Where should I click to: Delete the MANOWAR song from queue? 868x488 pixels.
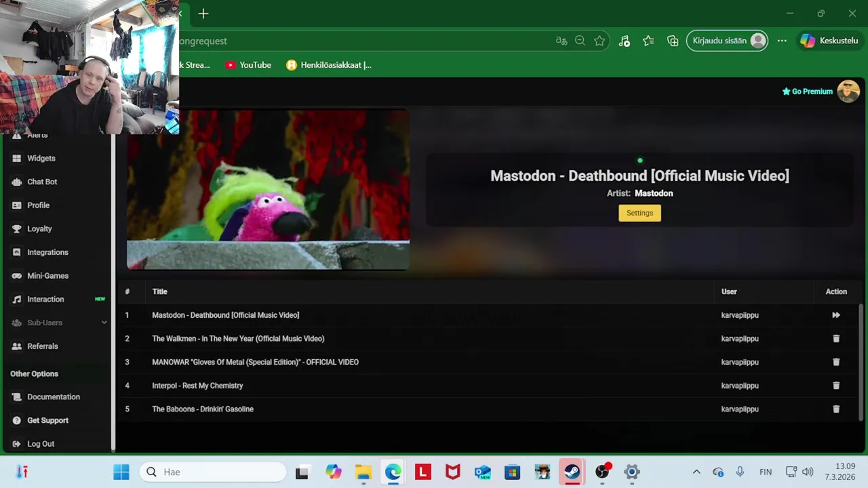836,362
